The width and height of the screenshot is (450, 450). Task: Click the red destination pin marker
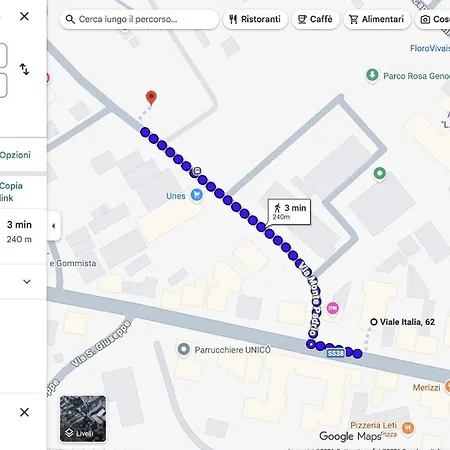point(151,98)
